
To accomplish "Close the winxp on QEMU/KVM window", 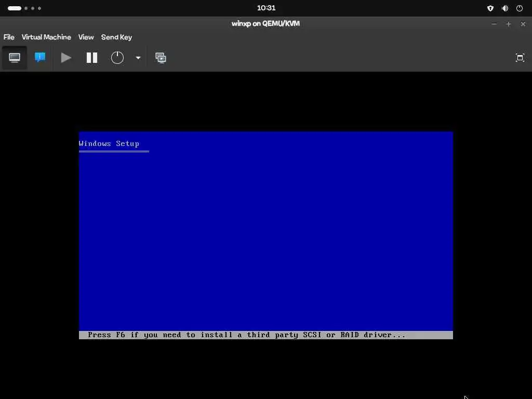I will click(523, 24).
